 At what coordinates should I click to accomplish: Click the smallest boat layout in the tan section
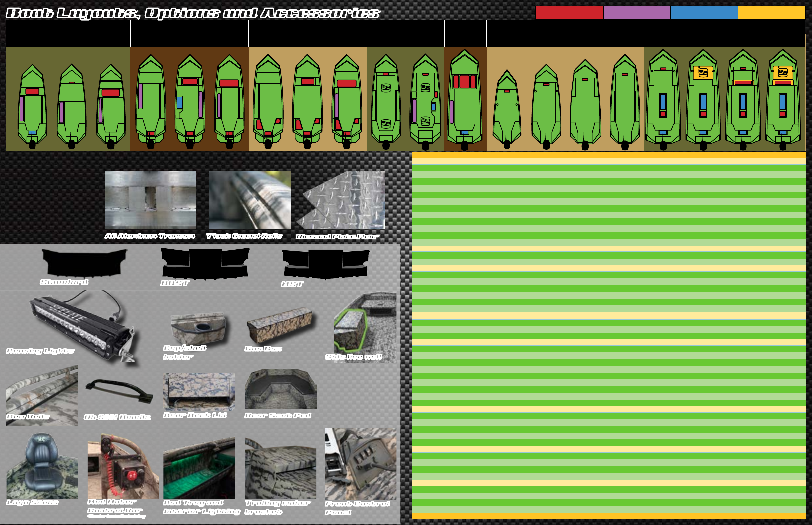(x=507, y=109)
